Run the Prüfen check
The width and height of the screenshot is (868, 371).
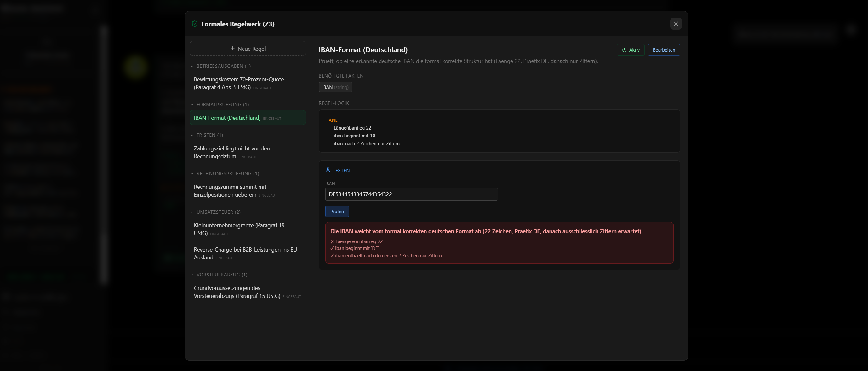coord(337,211)
